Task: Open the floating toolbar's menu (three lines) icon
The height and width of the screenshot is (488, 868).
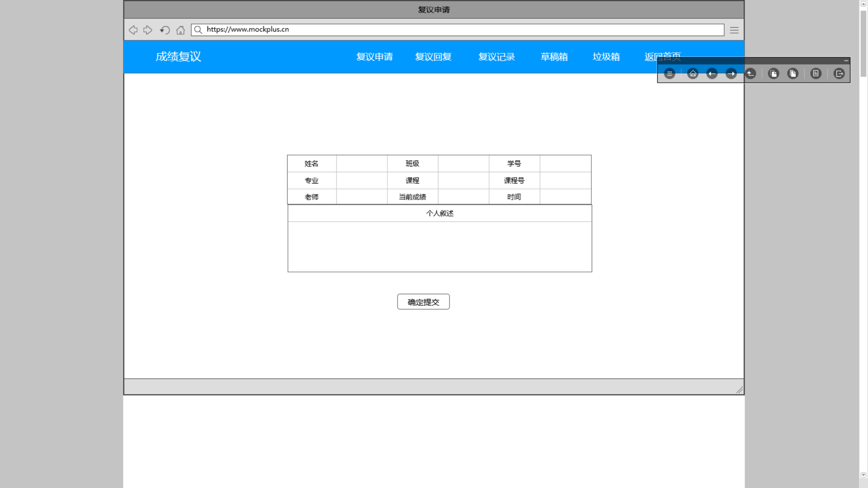Action: tap(670, 74)
